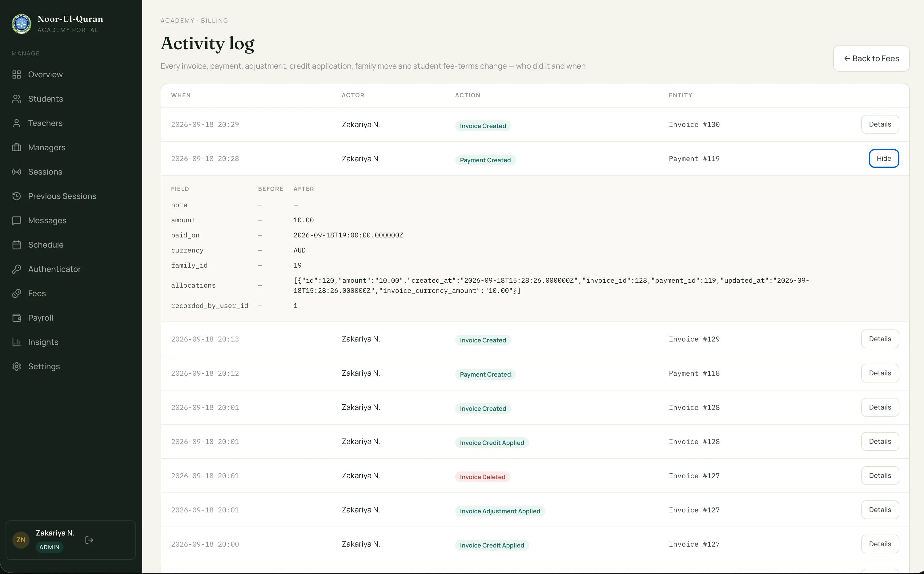This screenshot has height=574, width=924.
Task: Hide details of Payment #119
Action: tap(883, 158)
